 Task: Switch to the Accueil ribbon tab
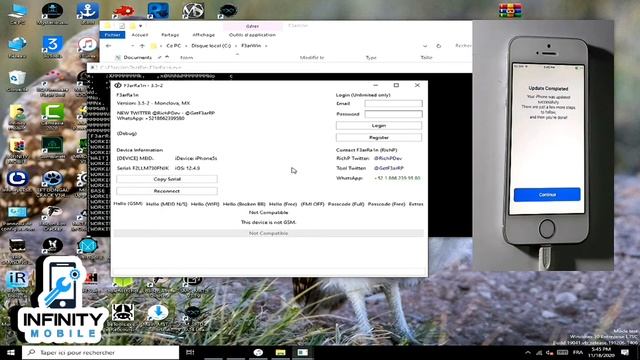coord(140,35)
